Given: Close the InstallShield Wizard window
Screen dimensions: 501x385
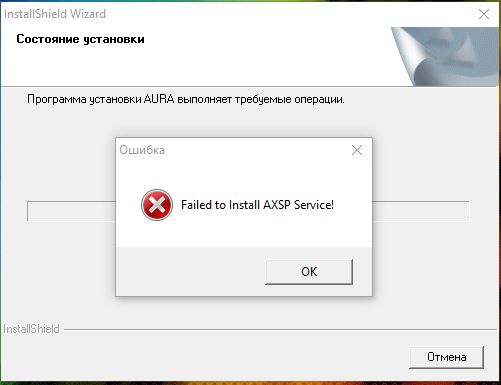Looking at the screenshot, I should click(x=484, y=14).
